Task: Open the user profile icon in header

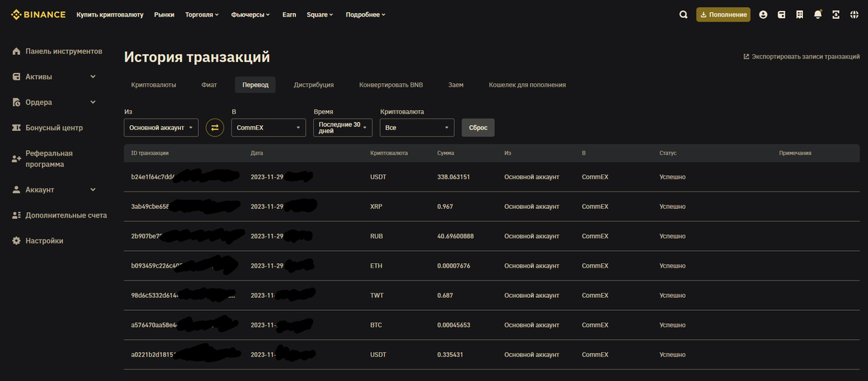Action: (x=763, y=14)
